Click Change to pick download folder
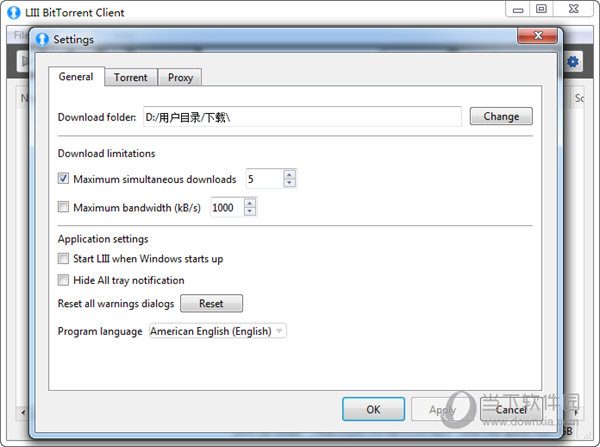 coord(501,116)
